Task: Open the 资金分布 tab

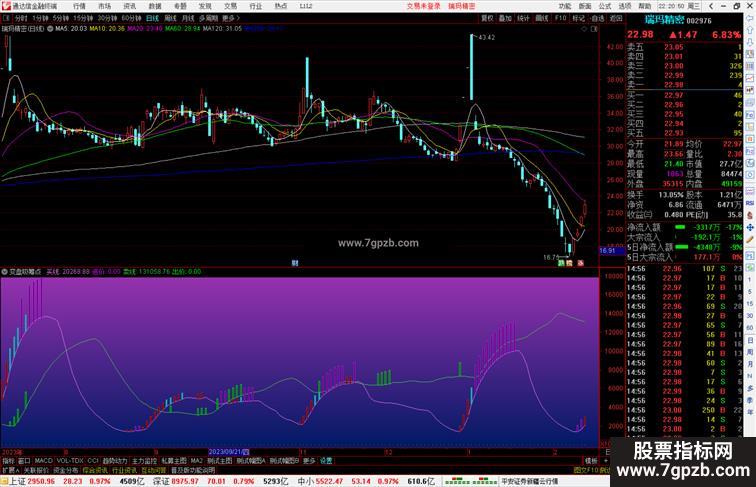Action: 66,470
